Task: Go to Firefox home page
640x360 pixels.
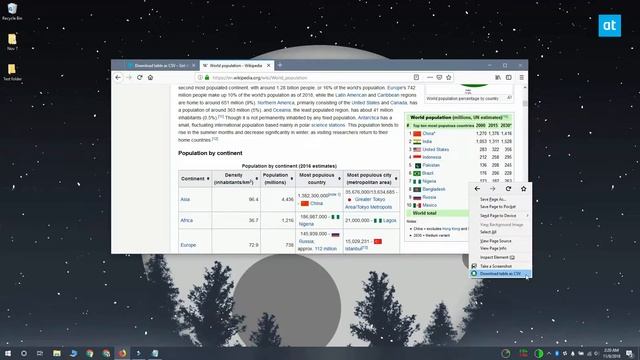Action: click(x=150, y=77)
